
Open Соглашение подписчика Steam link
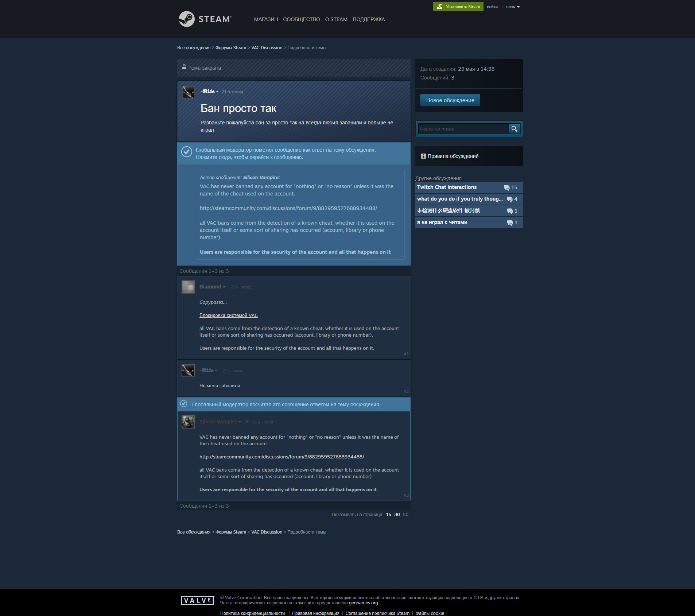[377, 613]
